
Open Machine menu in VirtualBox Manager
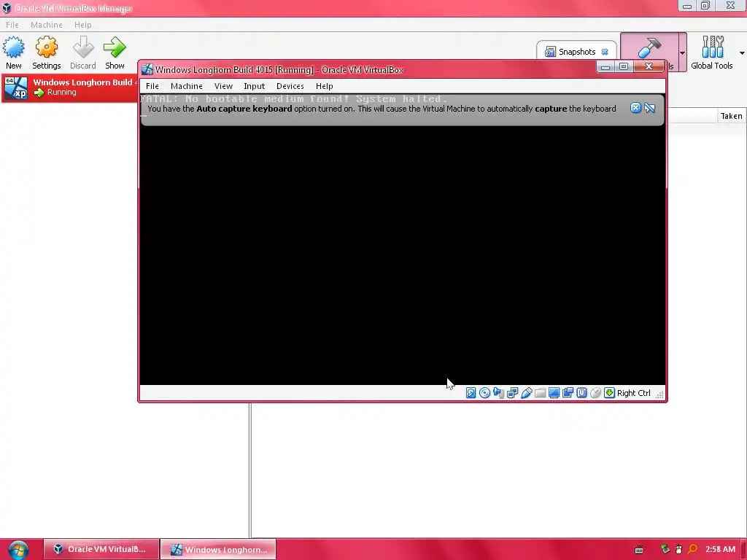pyautogui.click(x=47, y=25)
